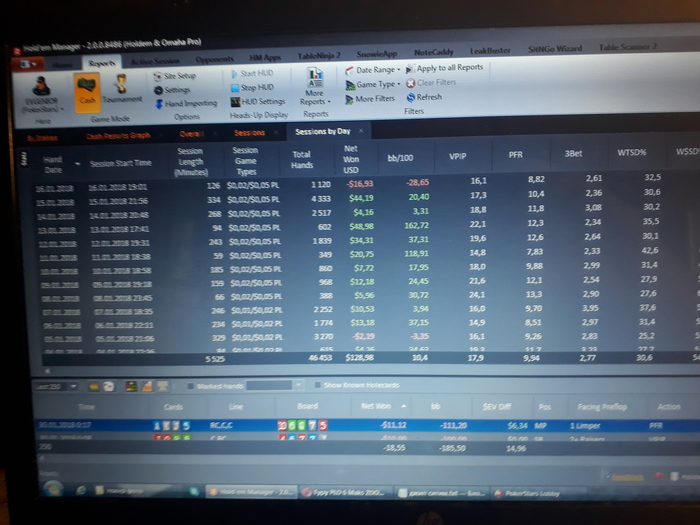
Task: Open TableNinja 2 tab
Action: (319, 55)
